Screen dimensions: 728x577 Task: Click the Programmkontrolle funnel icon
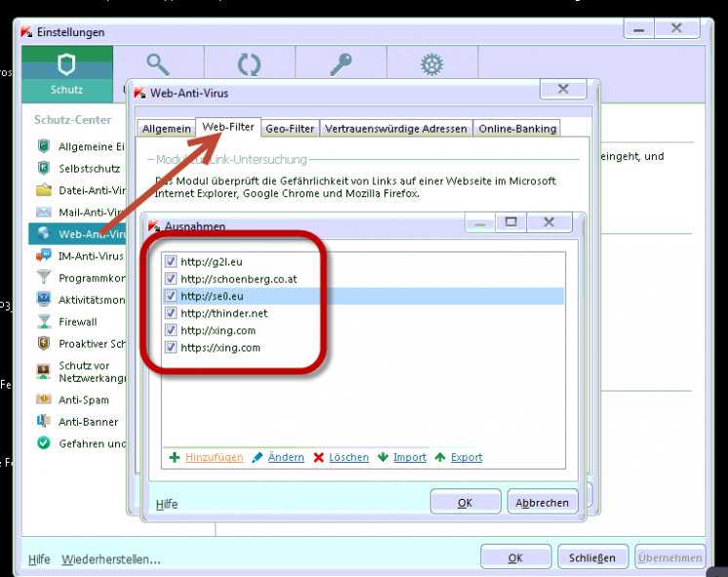(x=44, y=277)
